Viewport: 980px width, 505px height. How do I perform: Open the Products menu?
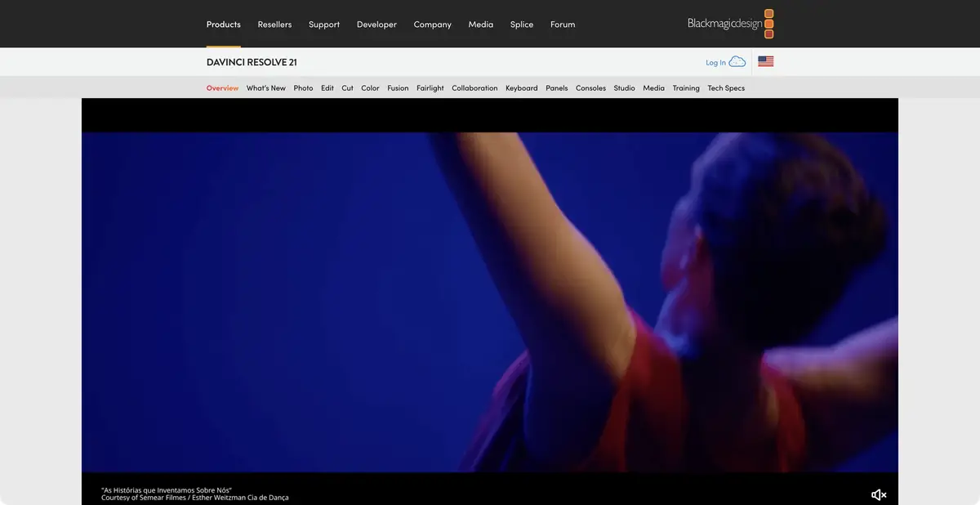[223, 25]
